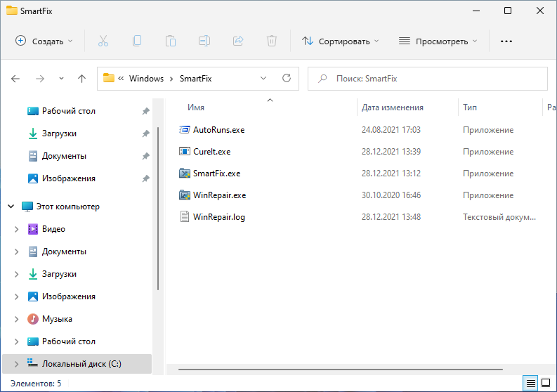Sort by Дата изменения column header
Screen dimensions: 557x392
393,107
